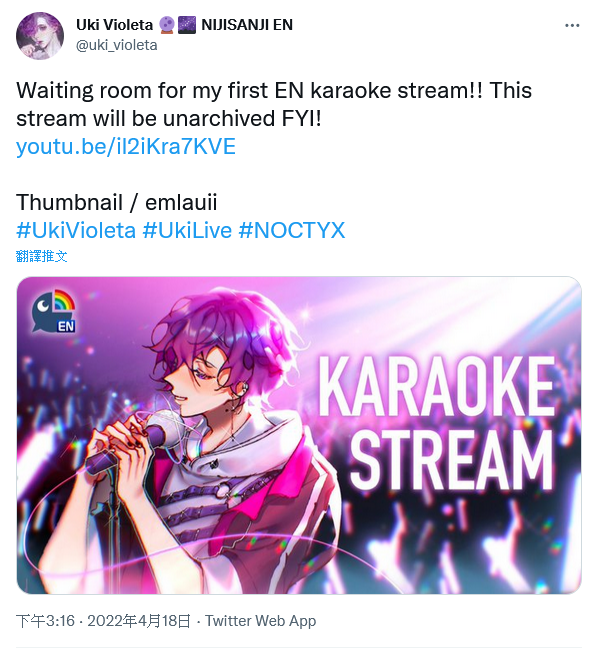
Task: Click Uki Violeta's profile avatar
Action: tap(40, 36)
